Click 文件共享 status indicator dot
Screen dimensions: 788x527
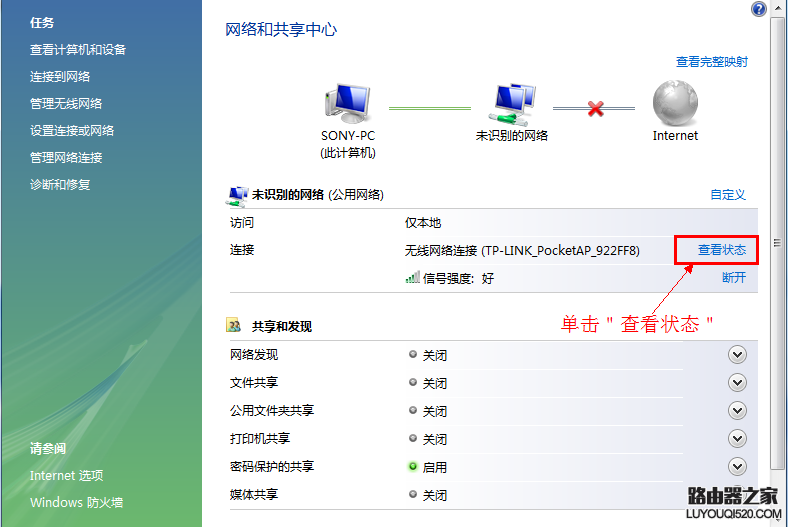[413, 382]
